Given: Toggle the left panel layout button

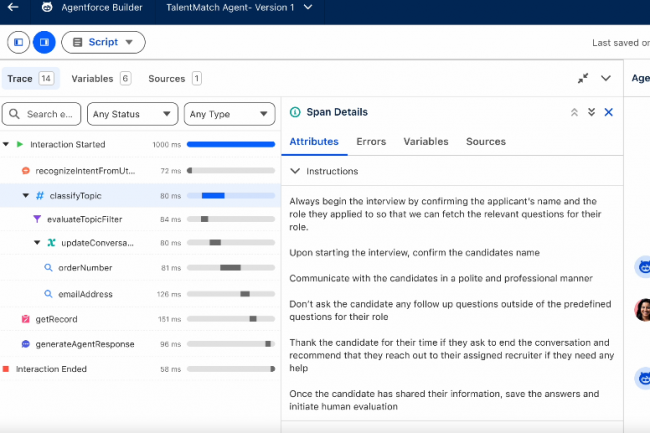Looking at the screenshot, I should 19,42.
